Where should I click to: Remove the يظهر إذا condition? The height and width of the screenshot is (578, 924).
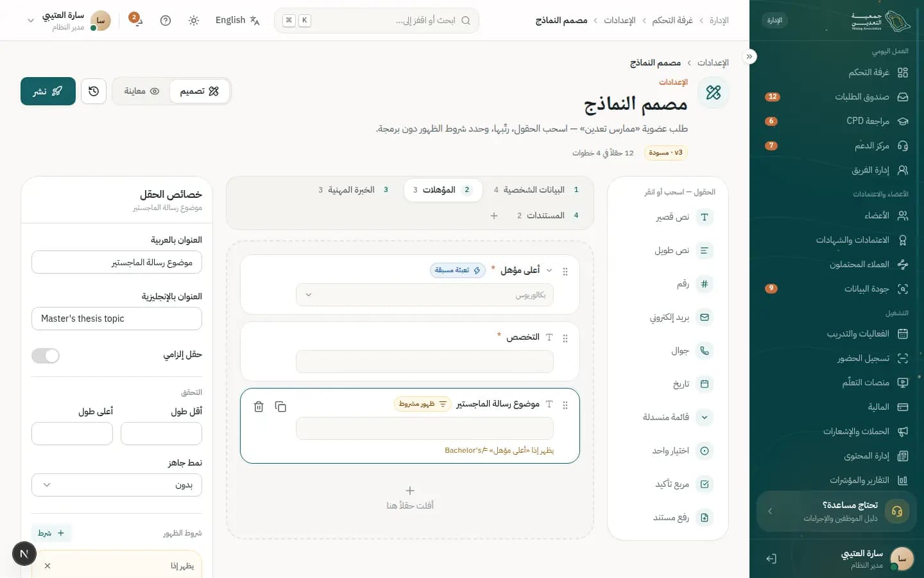pyautogui.click(x=47, y=566)
